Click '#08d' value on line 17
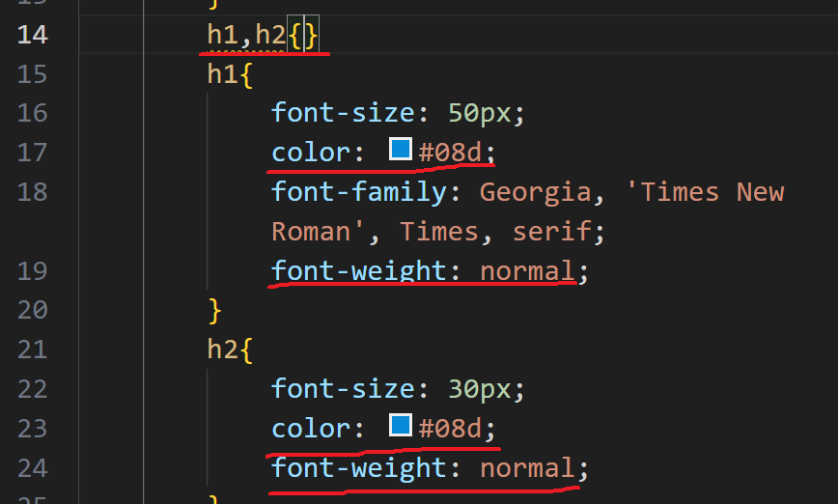This screenshot has height=504, width=838. point(451,153)
